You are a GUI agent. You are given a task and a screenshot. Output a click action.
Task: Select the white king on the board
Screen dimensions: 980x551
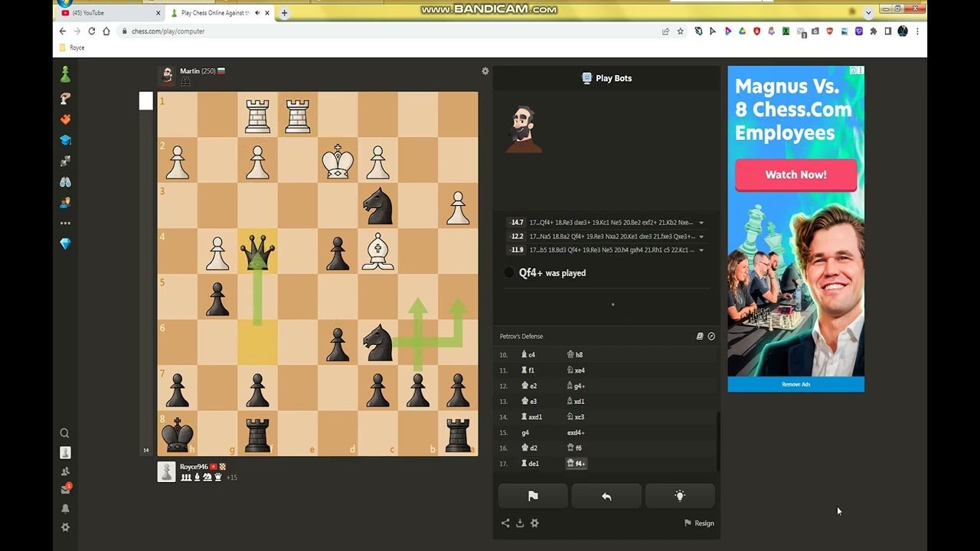(x=338, y=161)
